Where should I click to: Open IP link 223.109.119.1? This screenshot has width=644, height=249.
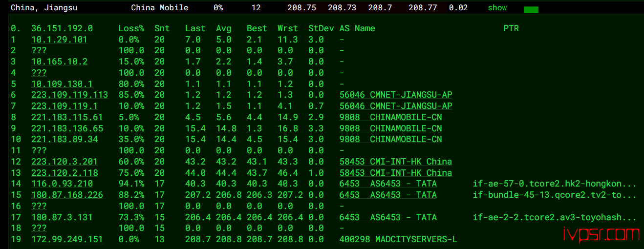tap(64, 106)
